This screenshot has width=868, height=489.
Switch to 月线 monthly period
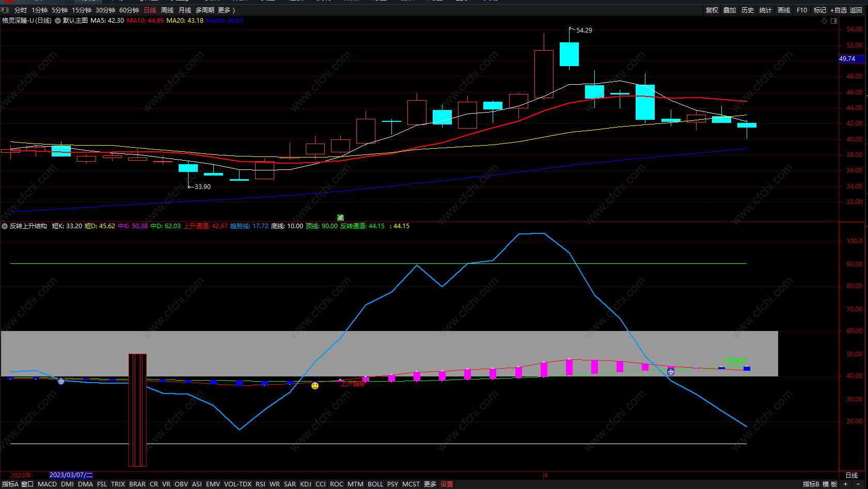point(185,10)
